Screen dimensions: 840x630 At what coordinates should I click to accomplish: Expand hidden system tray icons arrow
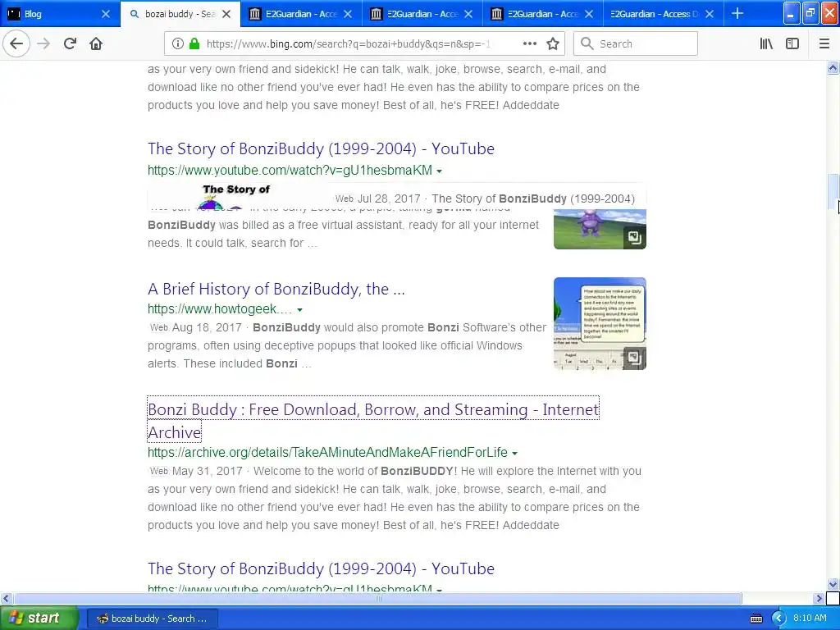pos(779,619)
